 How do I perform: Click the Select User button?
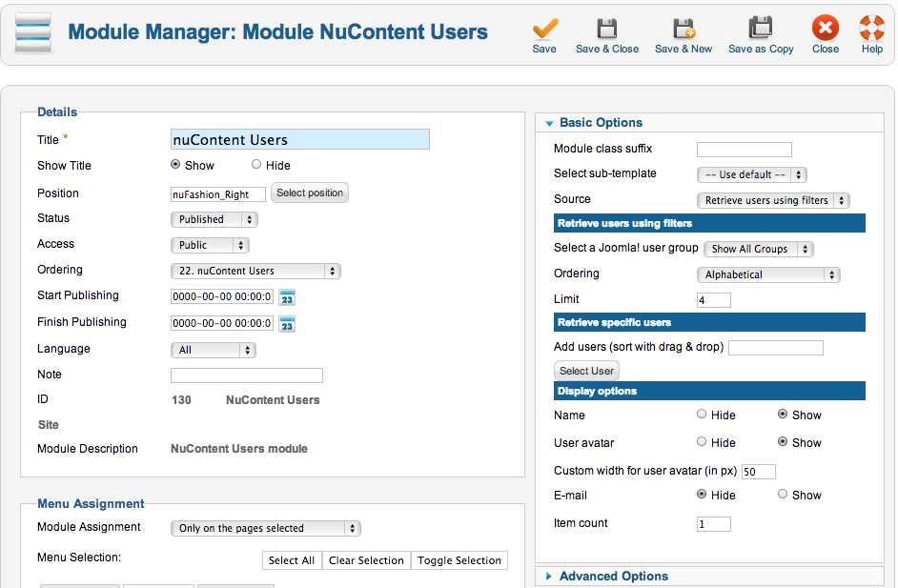click(586, 371)
